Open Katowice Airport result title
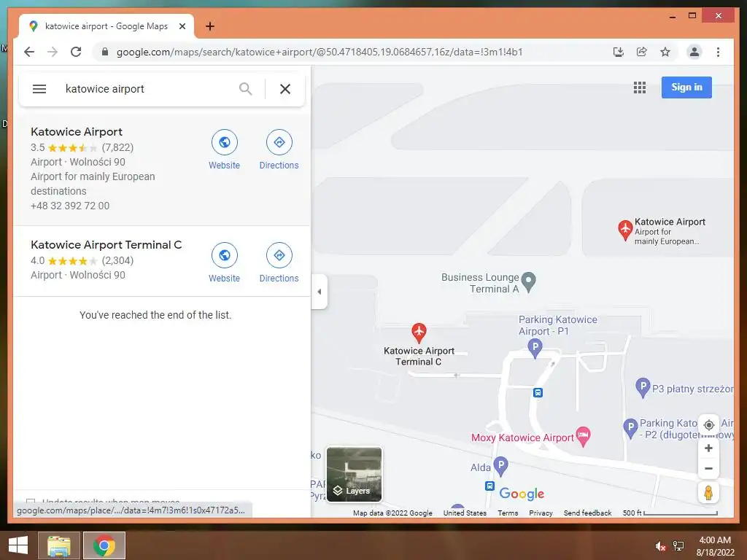The width and height of the screenshot is (747, 560). 77,131
